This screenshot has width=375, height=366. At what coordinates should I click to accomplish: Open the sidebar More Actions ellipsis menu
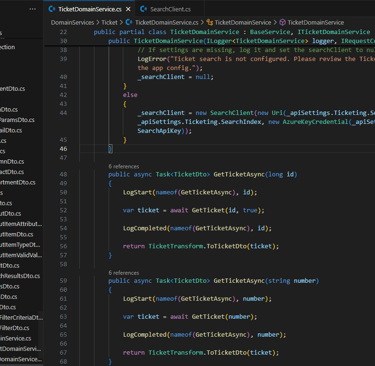(32, 9)
